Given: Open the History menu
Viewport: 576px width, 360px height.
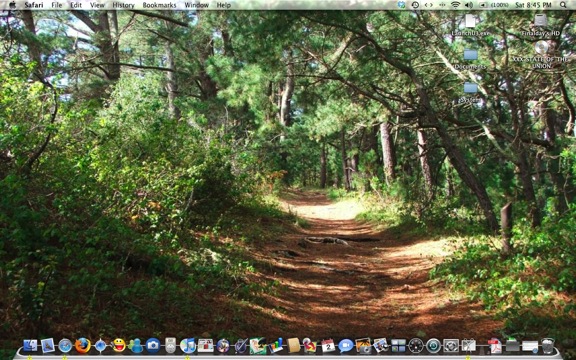Looking at the screenshot, I should (x=123, y=5).
